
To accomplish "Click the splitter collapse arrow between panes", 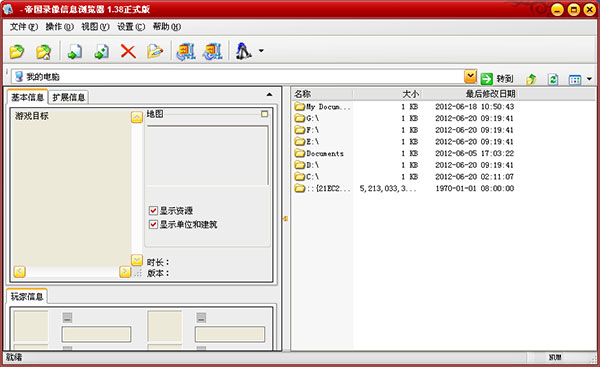I will coord(285,219).
